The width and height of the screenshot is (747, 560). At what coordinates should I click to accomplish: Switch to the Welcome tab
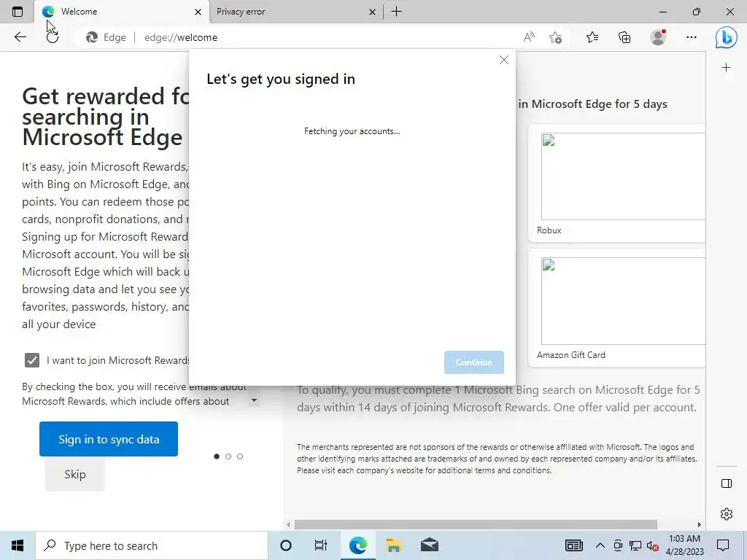click(x=122, y=12)
